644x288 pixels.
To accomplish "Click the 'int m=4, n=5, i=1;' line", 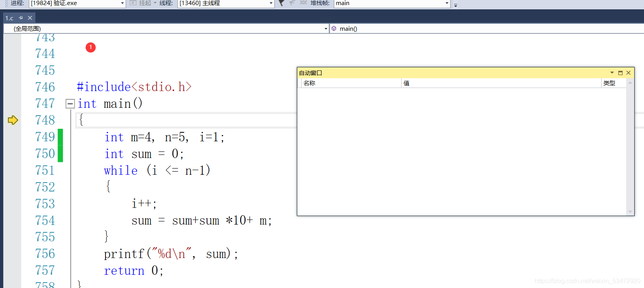I will tap(165, 137).
